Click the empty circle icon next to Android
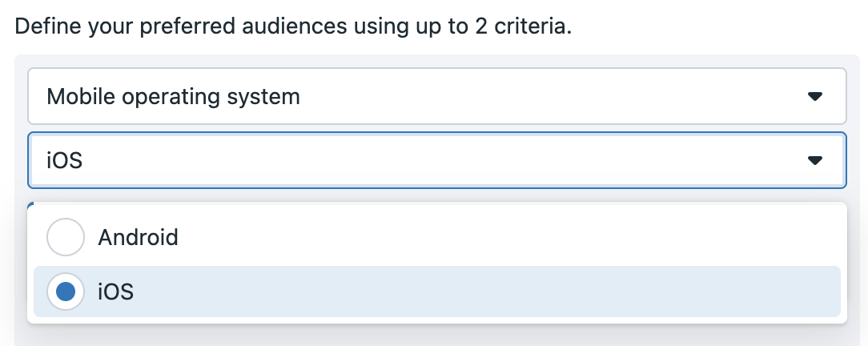 point(66,237)
